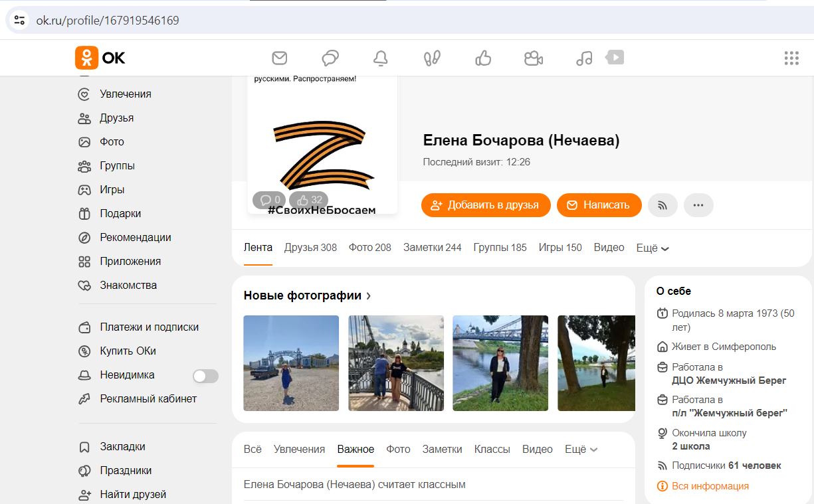Open the discussions speech-bubble icon
This screenshot has height=504, width=814.
330,58
